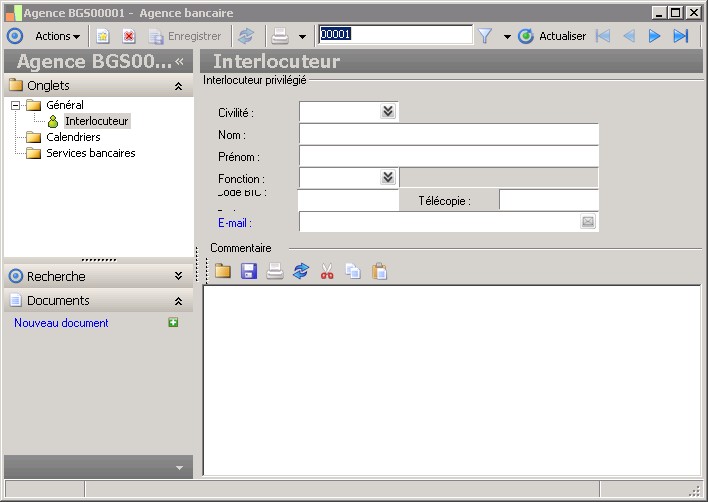Print the comment with the printer icon
This screenshot has height=502, width=708.
[275, 271]
